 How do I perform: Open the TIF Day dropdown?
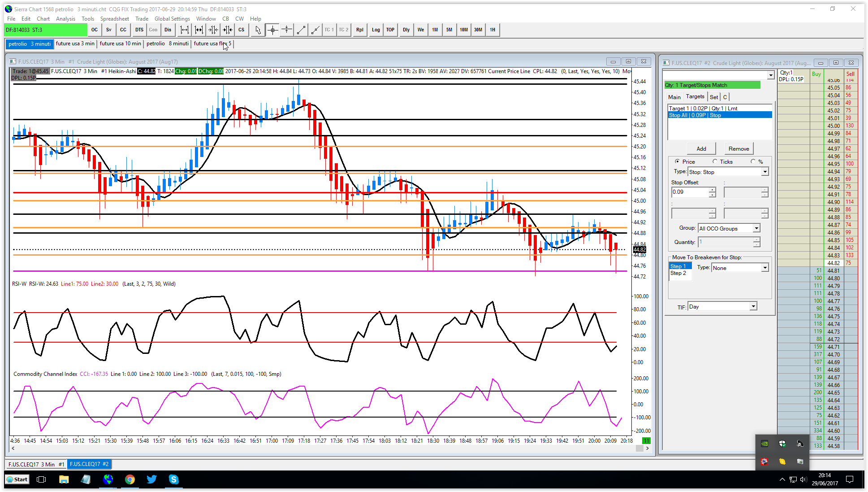tap(753, 306)
